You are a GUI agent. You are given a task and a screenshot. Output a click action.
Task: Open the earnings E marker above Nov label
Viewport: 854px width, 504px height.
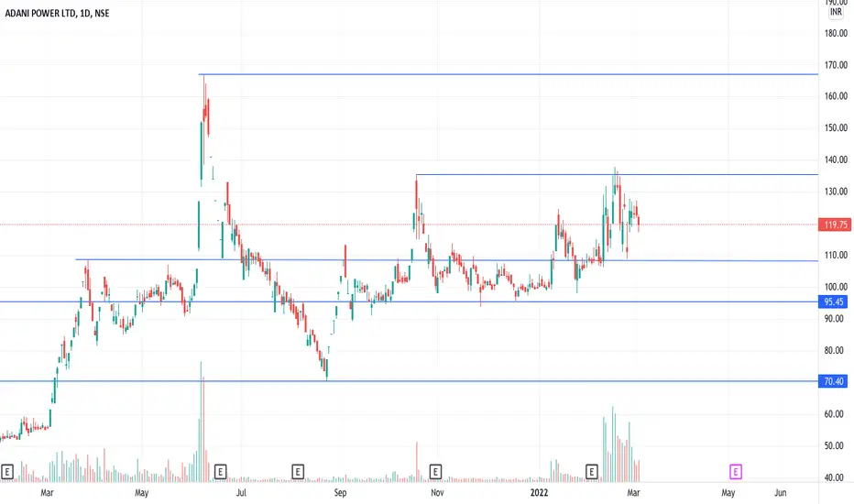[x=435, y=472]
